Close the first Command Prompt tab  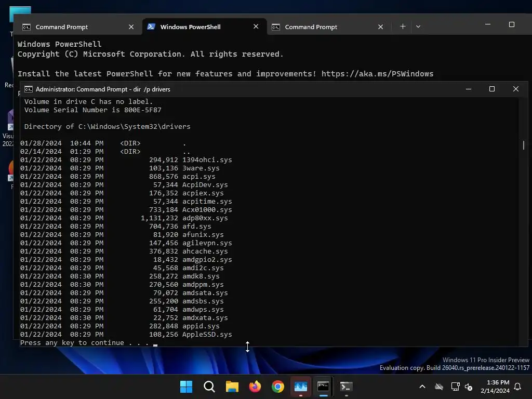(131, 27)
